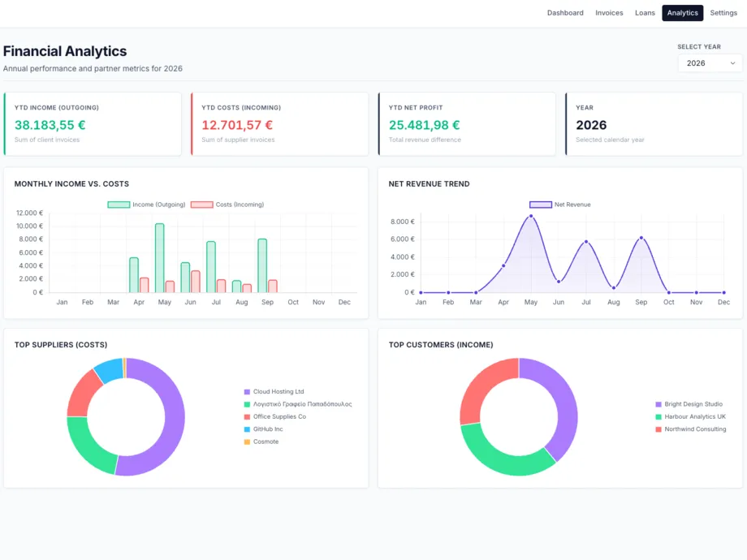Click the 'Total revenue difference' caption
This screenshot has width=747, height=560.
coord(425,140)
